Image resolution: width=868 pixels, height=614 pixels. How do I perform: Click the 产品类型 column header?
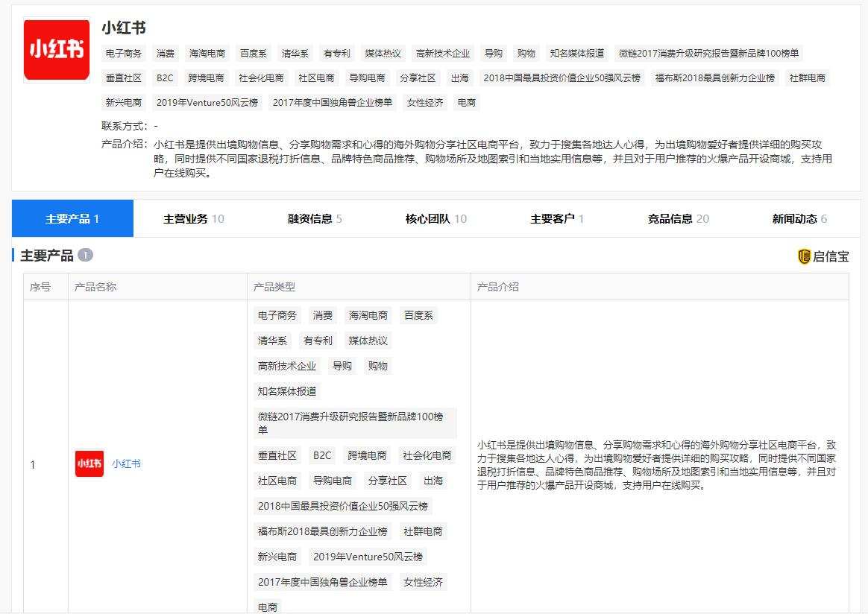[274, 287]
